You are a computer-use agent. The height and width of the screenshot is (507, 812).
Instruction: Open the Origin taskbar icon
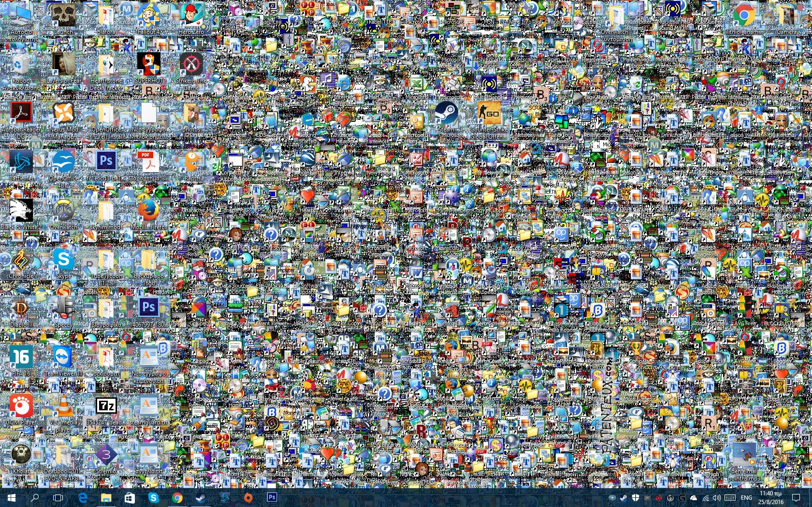pos(248,497)
